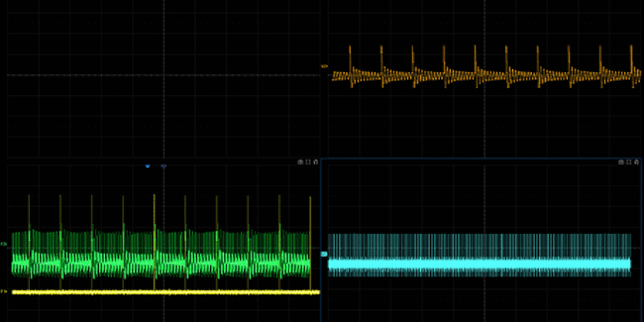The height and width of the screenshot is (322, 644).
Task: Maximize the cyan waveform panel
Action: (x=629, y=163)
